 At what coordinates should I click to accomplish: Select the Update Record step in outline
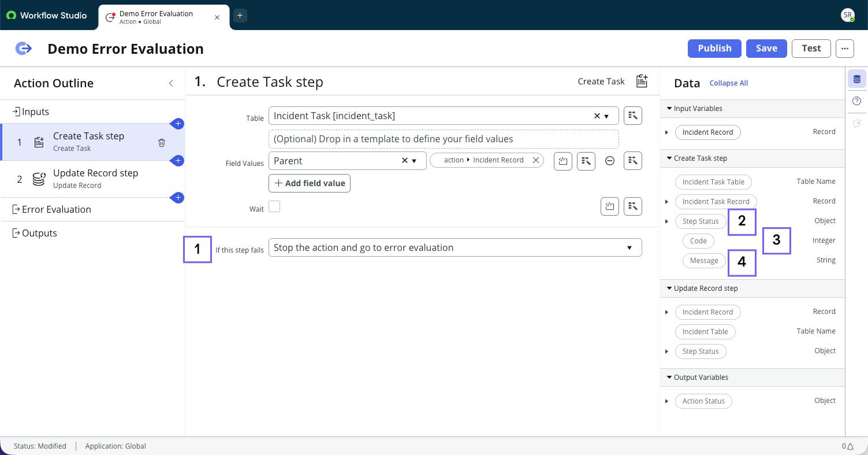click(92, 179)
